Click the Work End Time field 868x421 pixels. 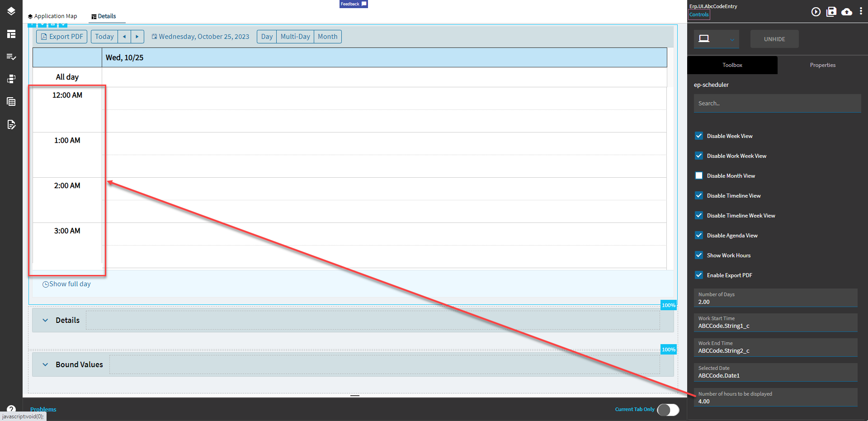pos(775,347)
